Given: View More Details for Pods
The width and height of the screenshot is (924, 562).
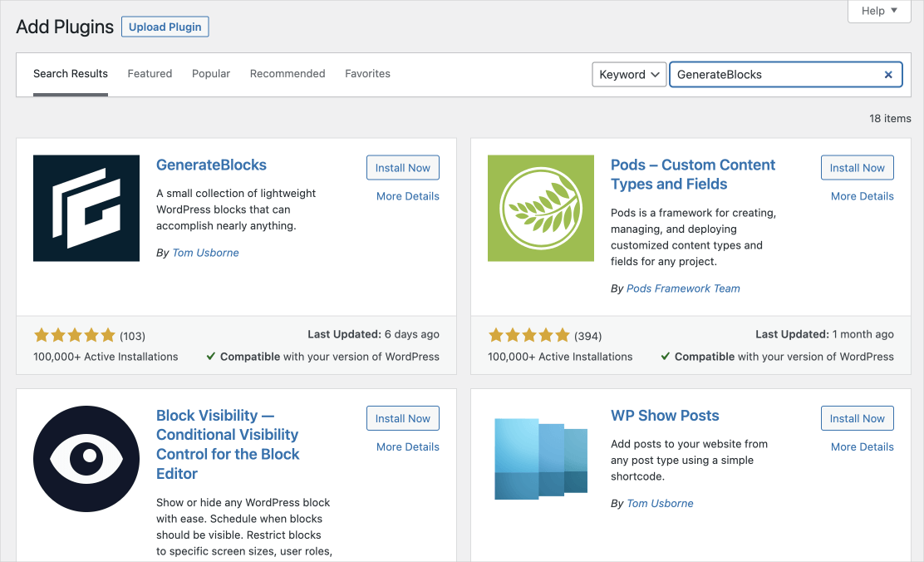Looking at the screenshot, I should [863, 196].
